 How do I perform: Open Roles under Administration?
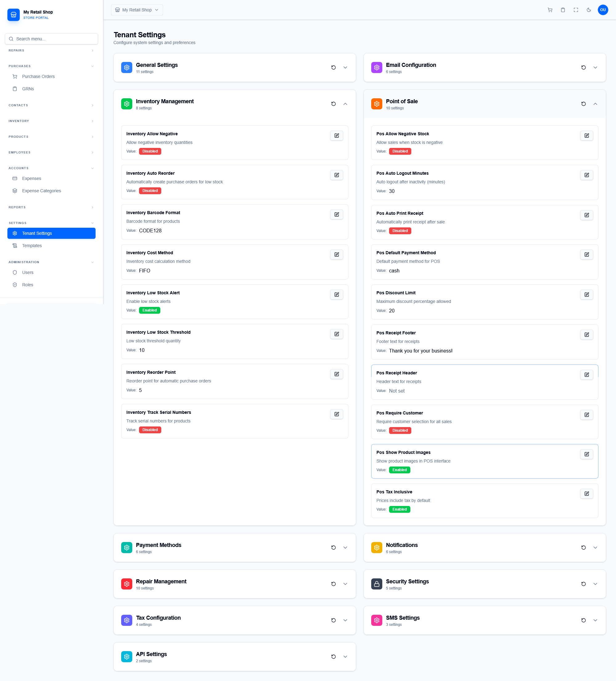51,285
